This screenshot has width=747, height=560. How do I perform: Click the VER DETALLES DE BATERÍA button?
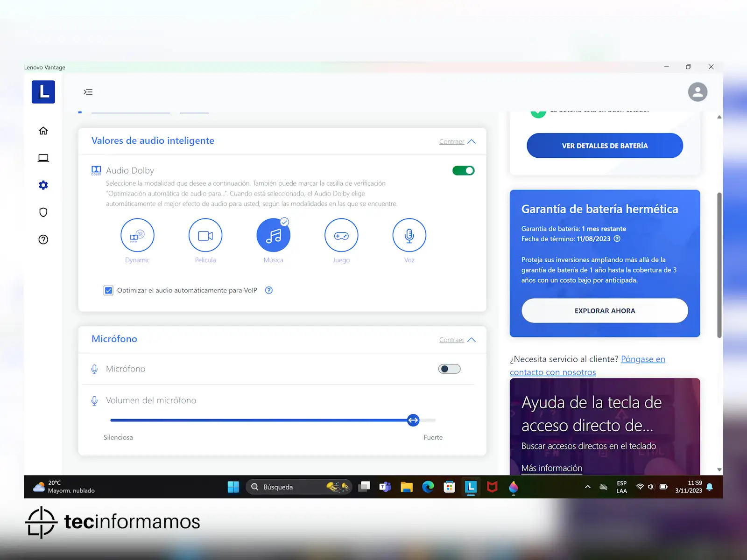coord(605,146)
